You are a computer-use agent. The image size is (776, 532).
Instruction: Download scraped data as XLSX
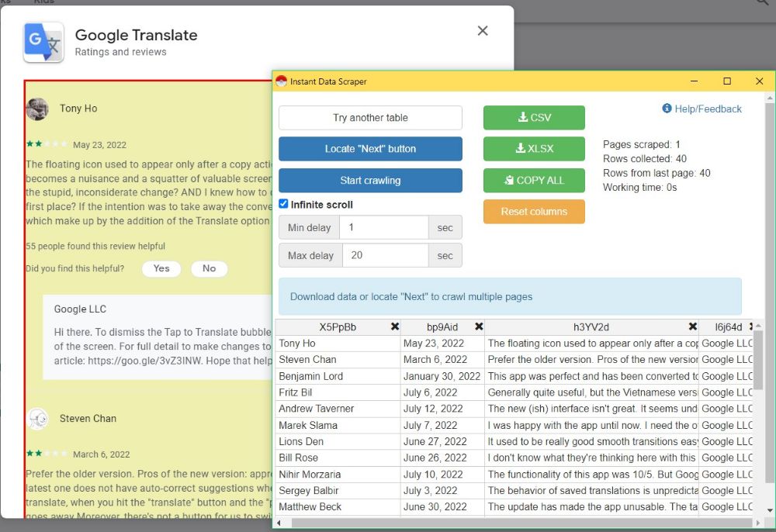pyautogui.click(x=534, y=149)
